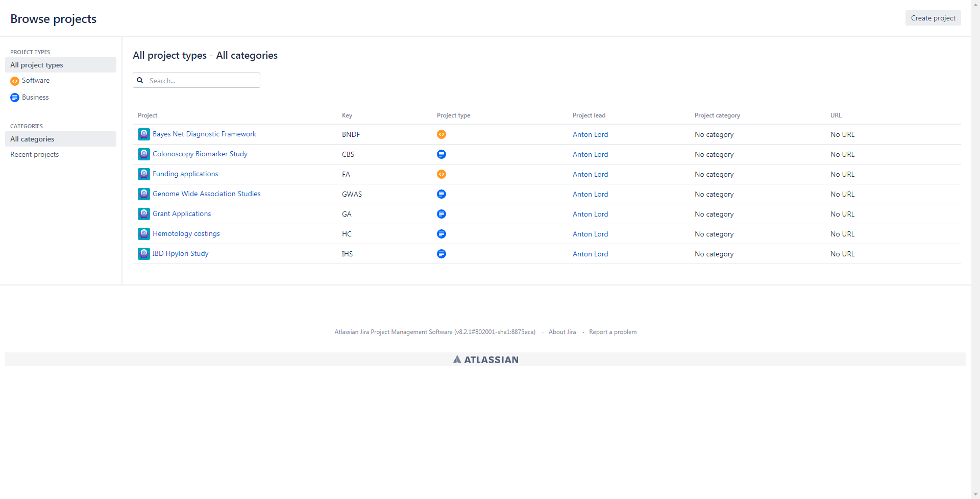Click the Project column header
This screenshot has height=499, width=980.
point(148,115)
